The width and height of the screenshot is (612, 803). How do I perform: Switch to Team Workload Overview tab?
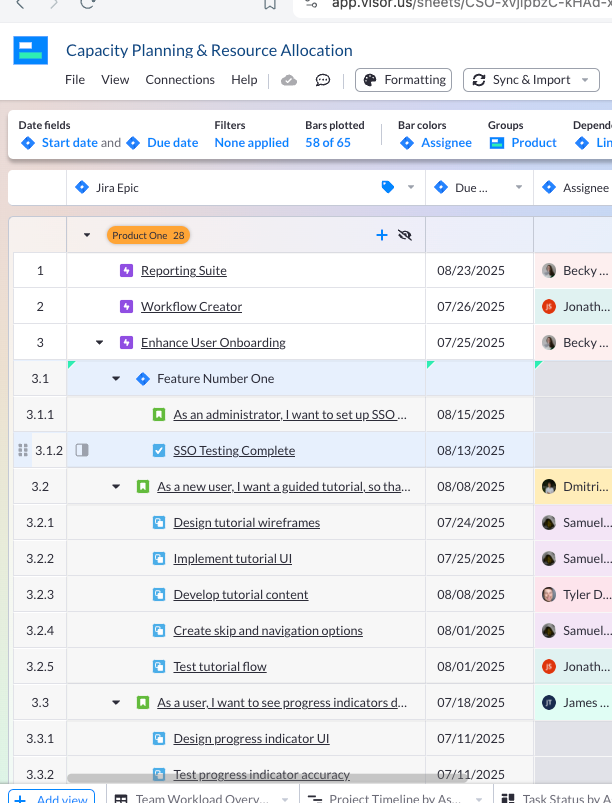(190, 798)
